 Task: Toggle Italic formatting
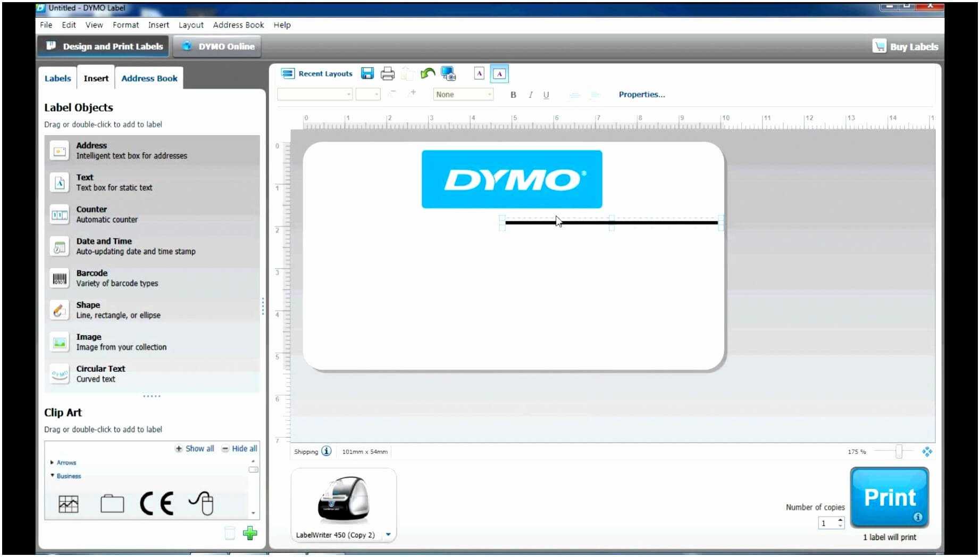pos(530,95)
